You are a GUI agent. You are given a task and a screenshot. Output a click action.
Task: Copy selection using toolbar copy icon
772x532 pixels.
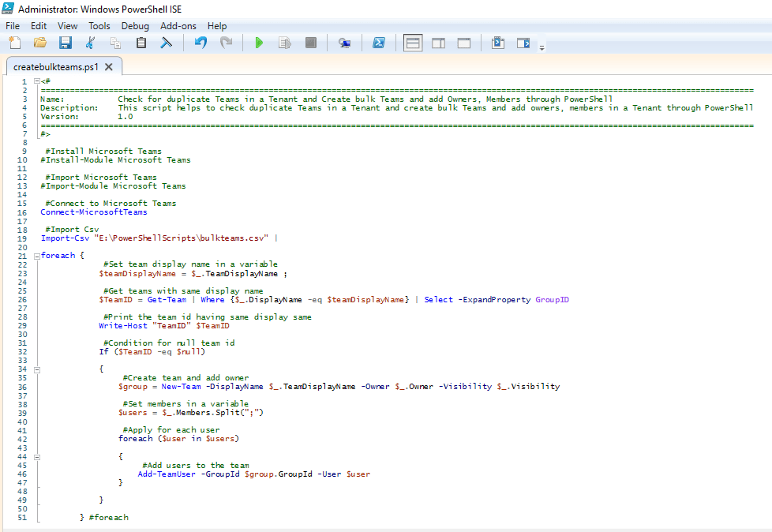116,43
